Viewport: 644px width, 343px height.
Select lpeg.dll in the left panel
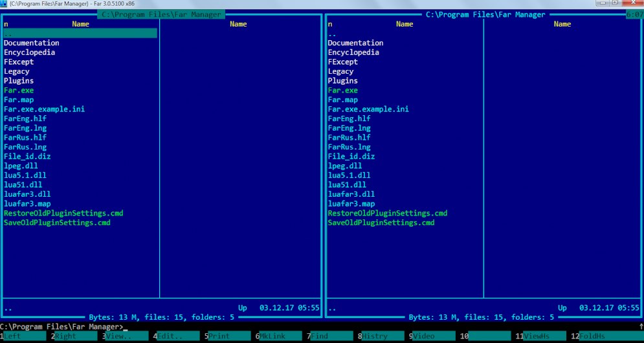click(x=21, y=166)
